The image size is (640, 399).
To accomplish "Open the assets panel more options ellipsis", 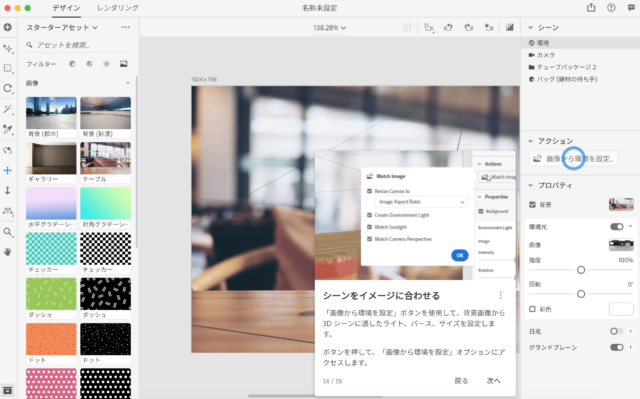I will (x=125, y=27).
